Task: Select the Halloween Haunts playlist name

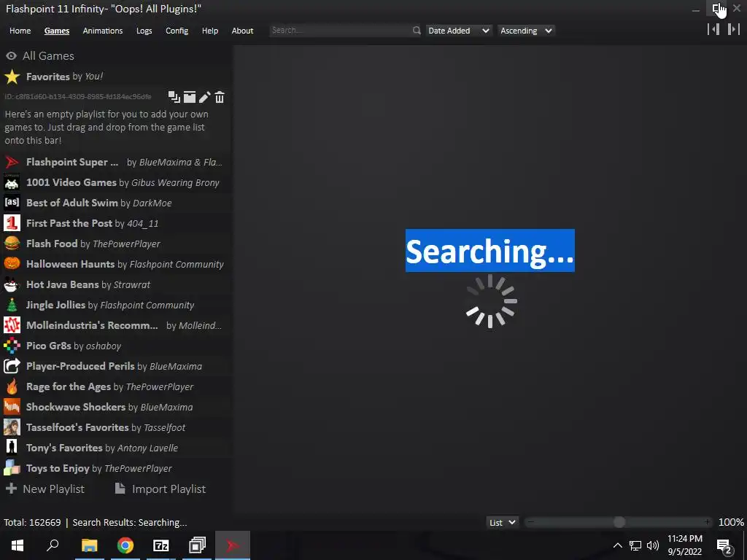Action: tap(71, 264)
